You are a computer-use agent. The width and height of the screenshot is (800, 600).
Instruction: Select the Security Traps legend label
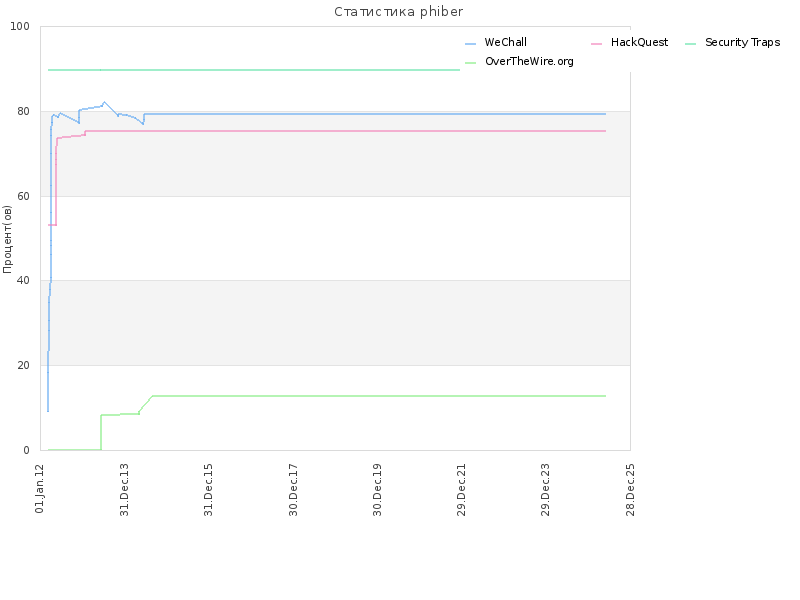point(742,42)
